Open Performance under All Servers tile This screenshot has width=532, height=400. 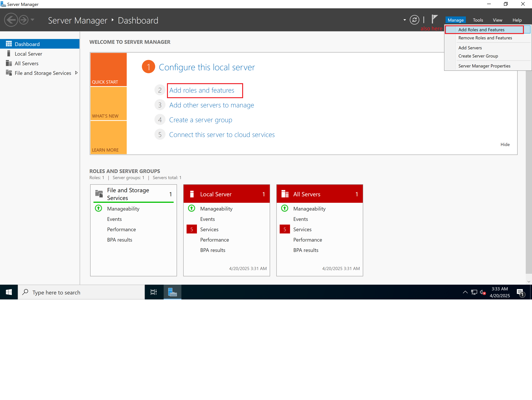tap(308, 240)
